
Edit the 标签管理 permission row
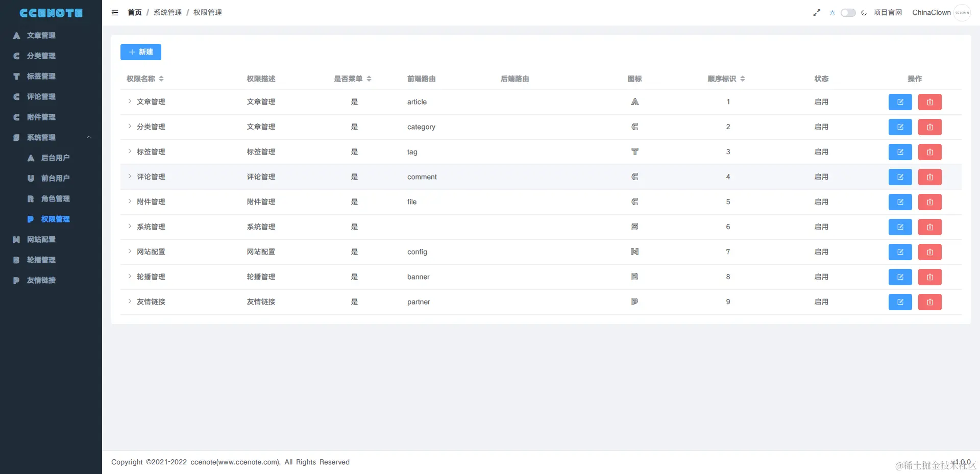click(x=900, y=152)
